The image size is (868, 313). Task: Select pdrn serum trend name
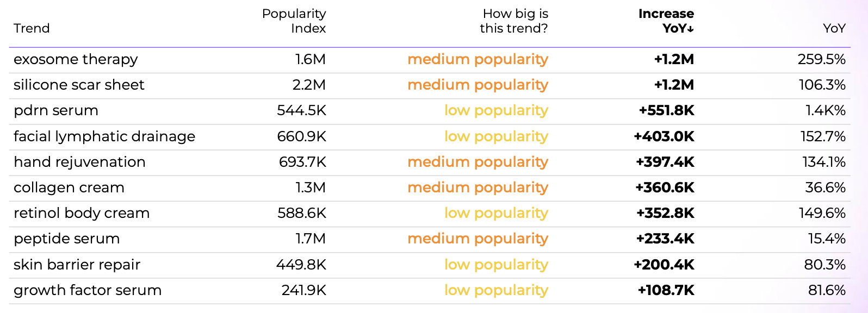(x=56, y=110)
